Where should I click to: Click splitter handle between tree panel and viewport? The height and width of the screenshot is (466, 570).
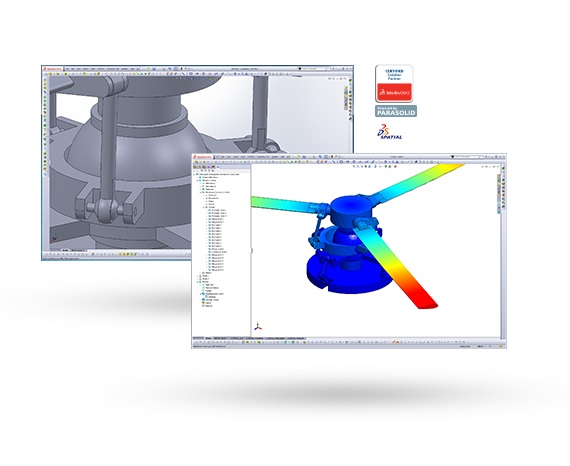click(x=251, y=250)
